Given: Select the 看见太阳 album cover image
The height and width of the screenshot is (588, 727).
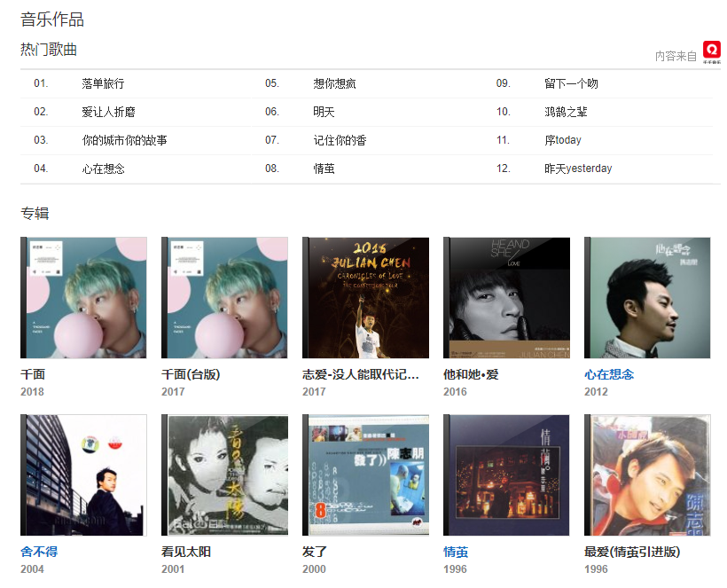Looking at the screenshot, I should point(224,475).
